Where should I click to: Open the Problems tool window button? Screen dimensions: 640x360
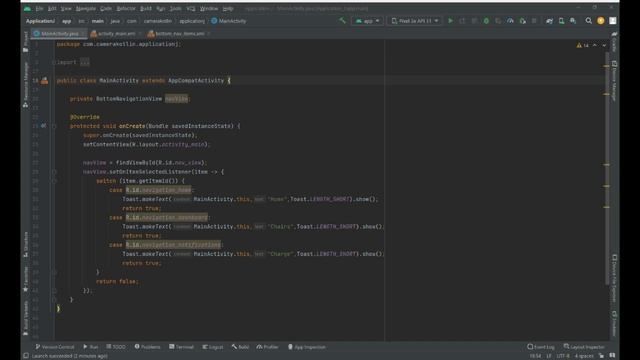point(147,347)
